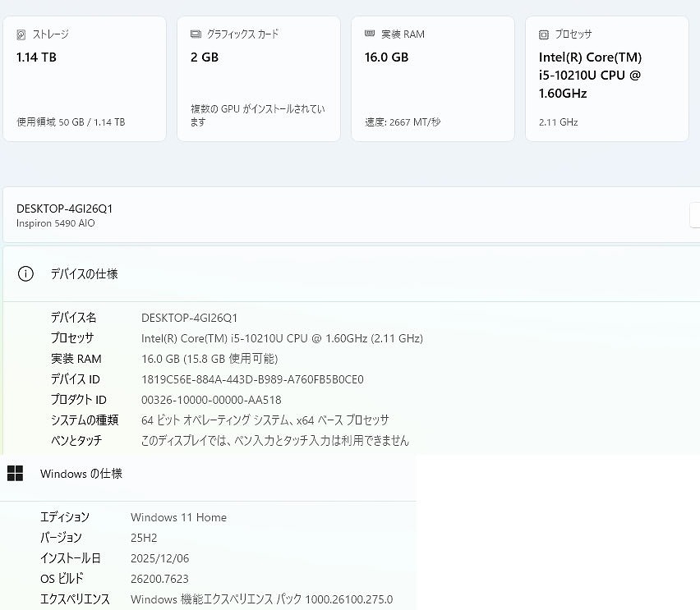Click the Inspiron 5490 AIO model text
The image size is (700, 610).
[56, 223]
